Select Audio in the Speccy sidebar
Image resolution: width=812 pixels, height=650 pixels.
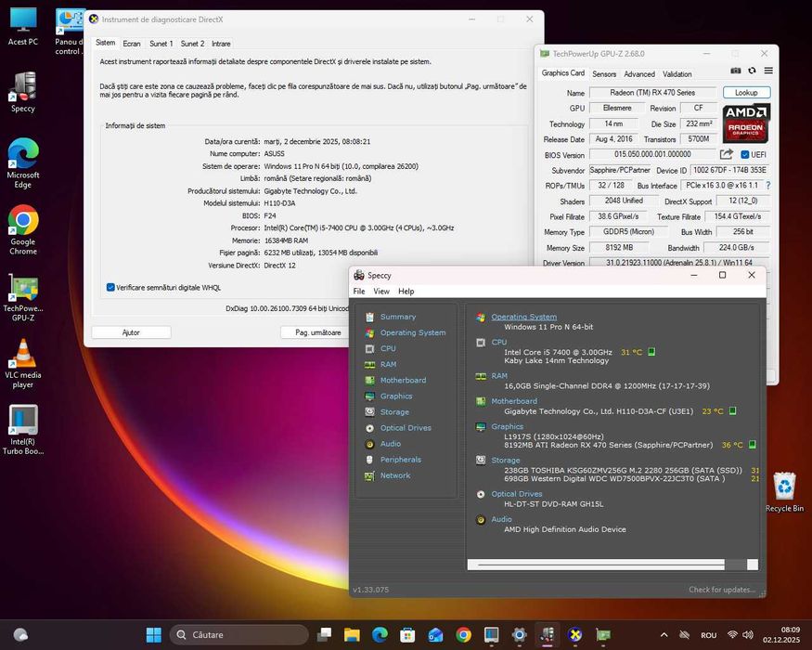pyautogui.click(x=391, y=444)
